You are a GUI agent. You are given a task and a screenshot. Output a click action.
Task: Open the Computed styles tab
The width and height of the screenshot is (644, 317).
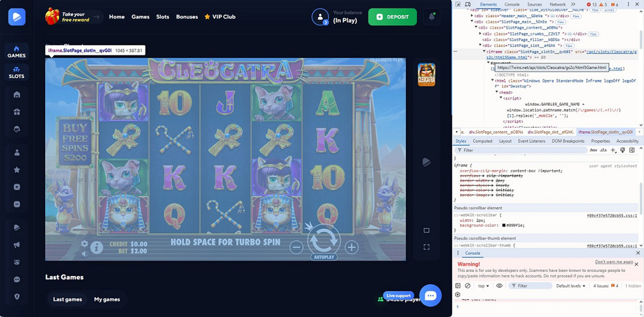482,141
